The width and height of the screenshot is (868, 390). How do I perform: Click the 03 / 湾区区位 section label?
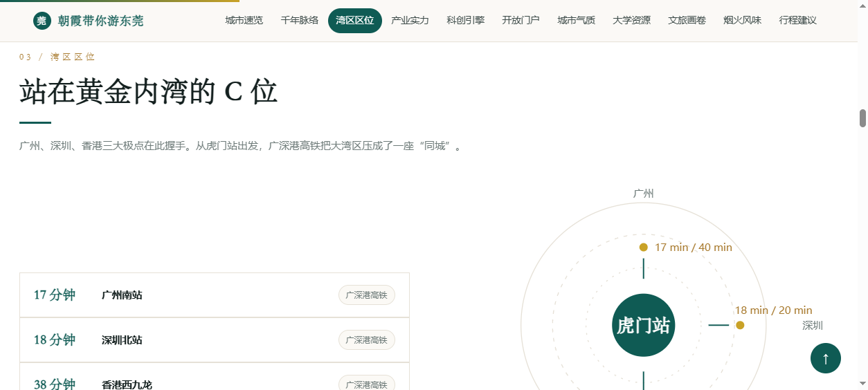click(57, 57)
